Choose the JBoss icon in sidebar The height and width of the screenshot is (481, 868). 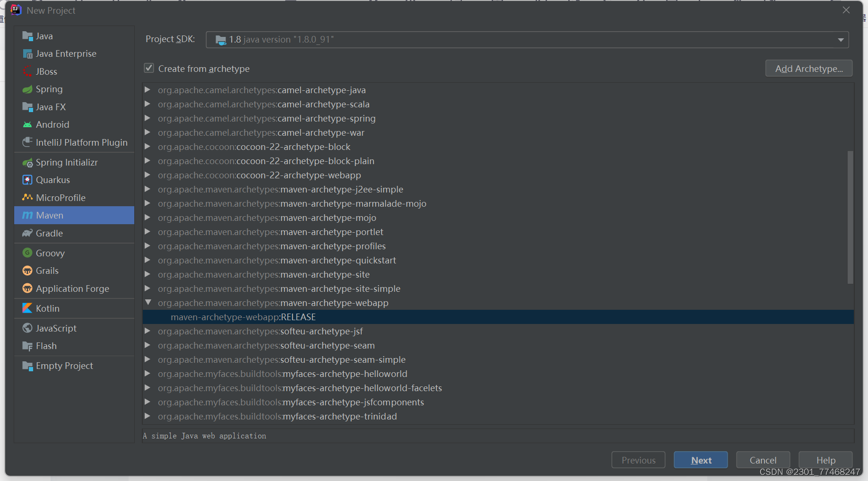pyautogui.click(x=27, y=71)
